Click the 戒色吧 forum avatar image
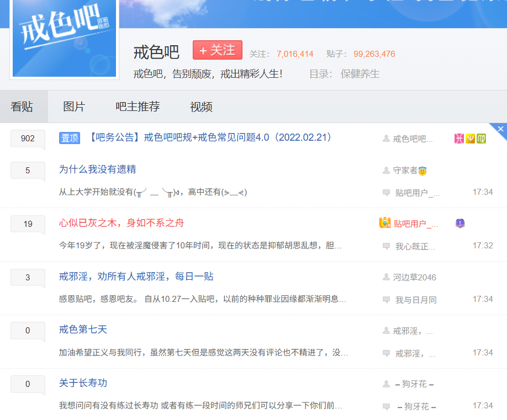507x420 pixels. (64, 38)
